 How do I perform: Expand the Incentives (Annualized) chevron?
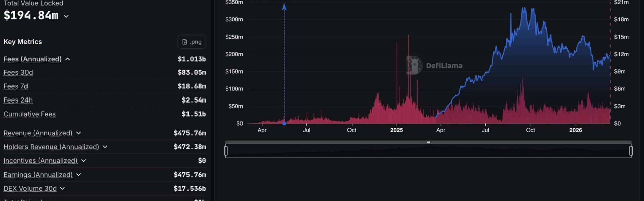click(84, 161)
